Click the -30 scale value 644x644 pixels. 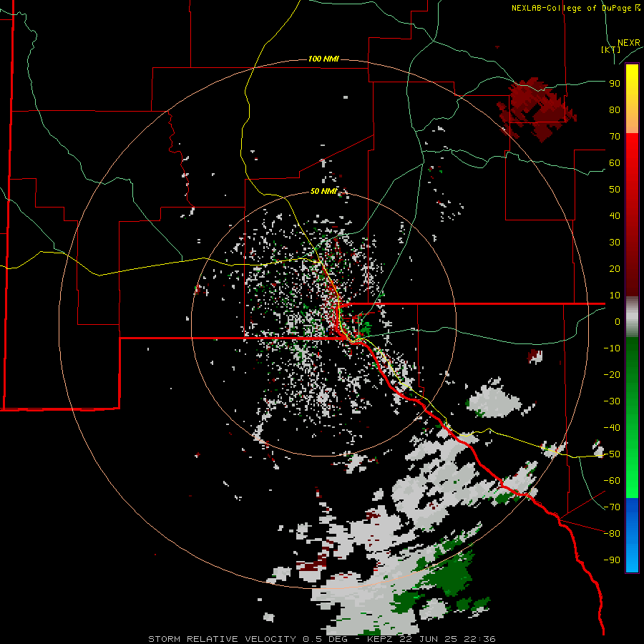point(612,401)
